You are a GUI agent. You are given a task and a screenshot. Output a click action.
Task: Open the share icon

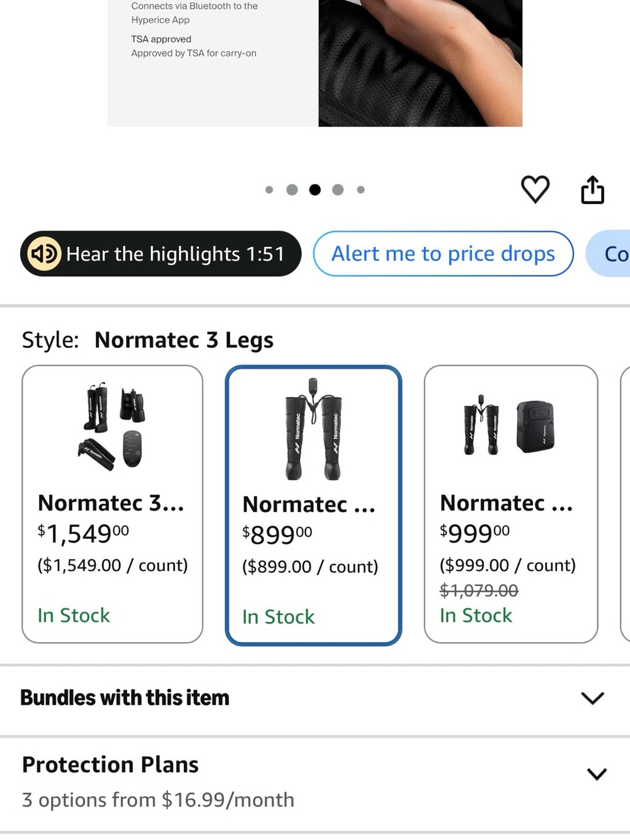[592, 190]
